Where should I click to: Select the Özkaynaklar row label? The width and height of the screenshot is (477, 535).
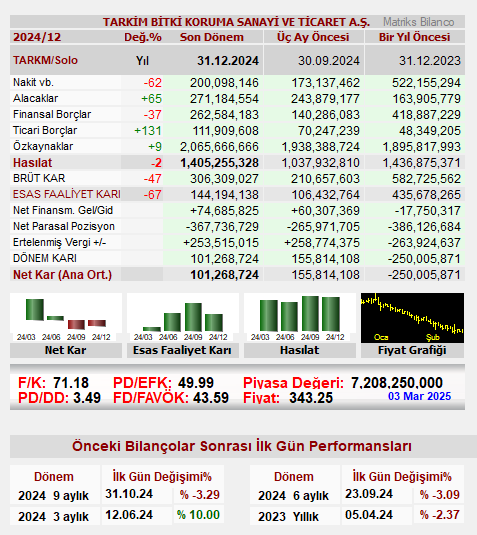(x=43, y=146)
